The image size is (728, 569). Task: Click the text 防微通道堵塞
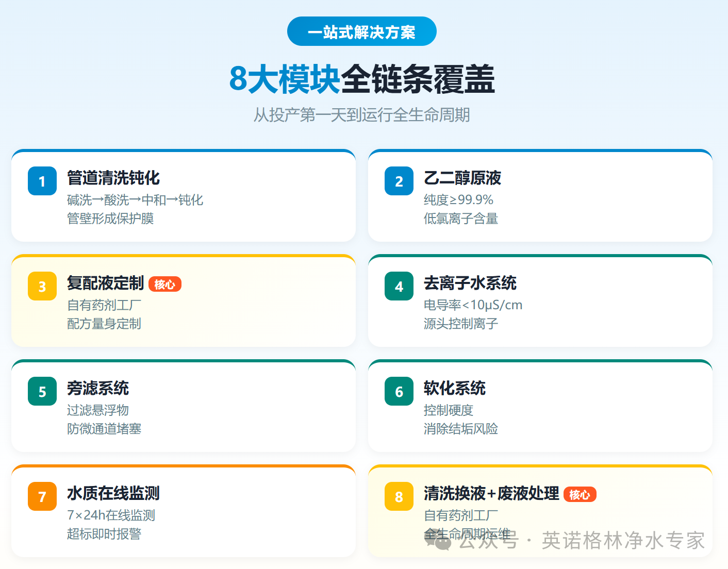[x=104, y=429]
